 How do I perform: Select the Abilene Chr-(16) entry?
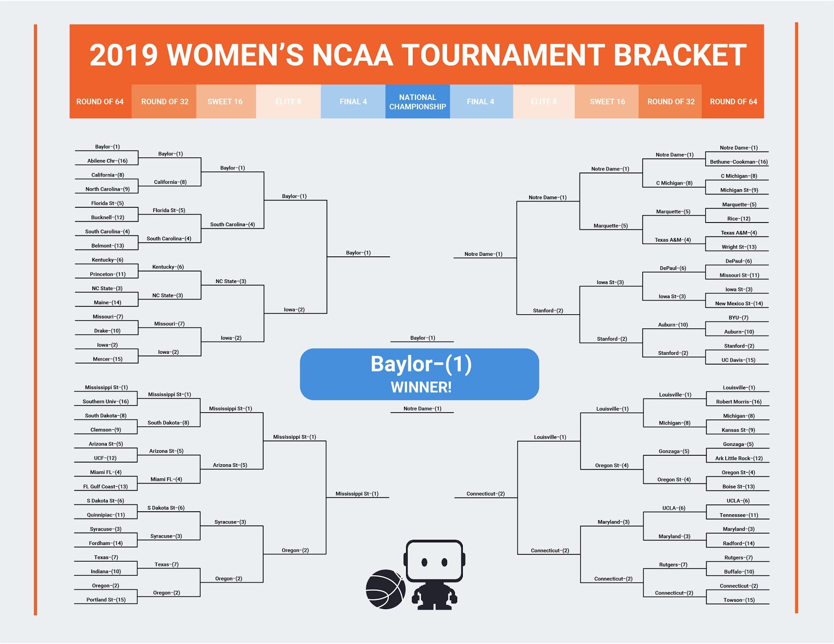(107, 161)
